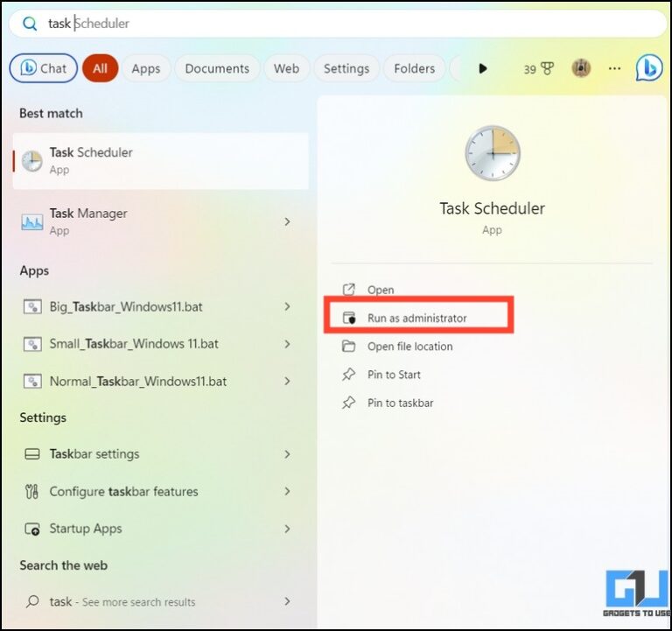Switch to the Documents filter tab
Image resolution: width=672 pixels, height=631 pixels.
point(218,68)
